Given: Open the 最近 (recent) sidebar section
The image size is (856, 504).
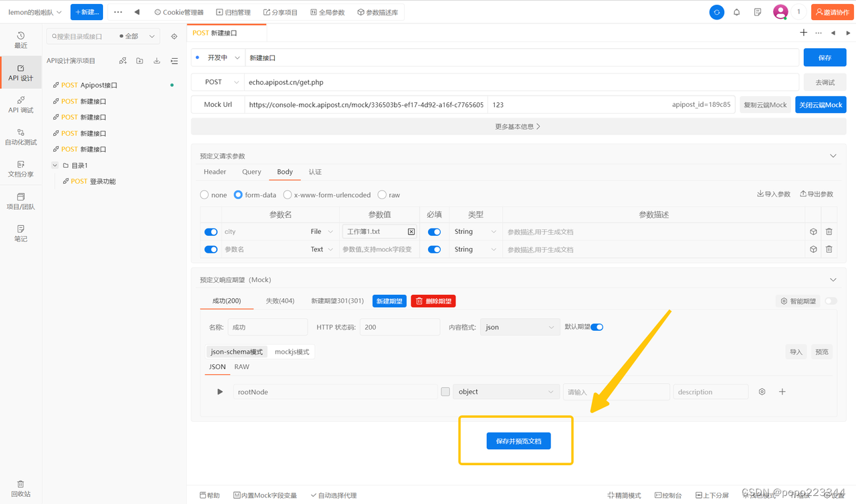Looking at the screenshot, I should click(21, 40).
